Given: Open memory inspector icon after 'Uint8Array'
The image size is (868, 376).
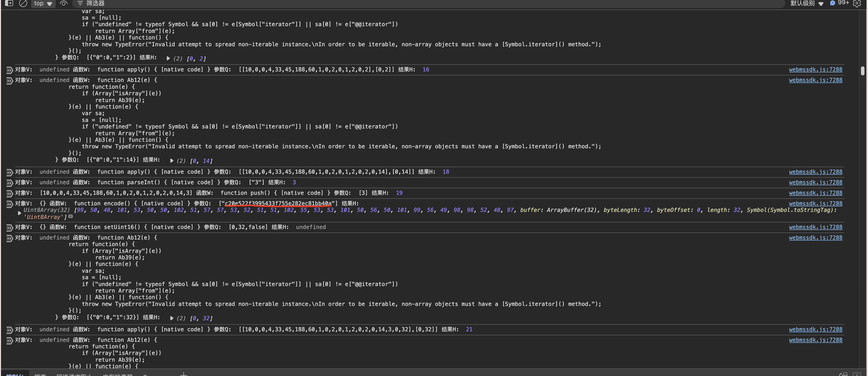Looking at the screenshot, I should pos(71,216).
